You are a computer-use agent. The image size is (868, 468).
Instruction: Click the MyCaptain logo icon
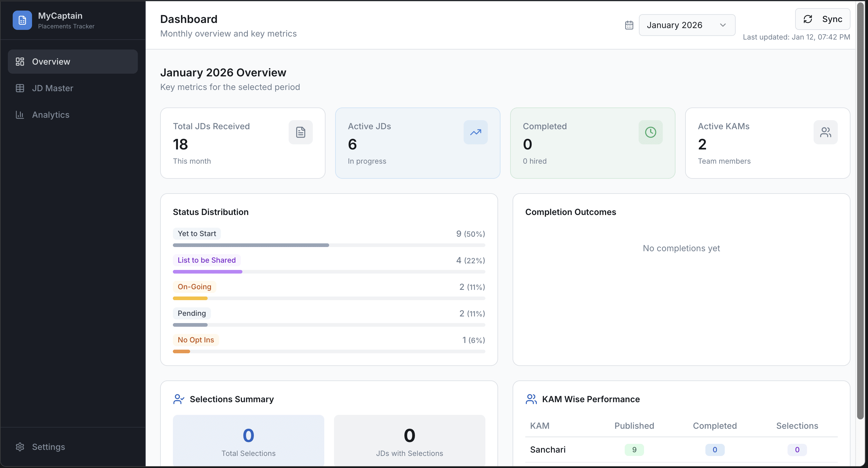click(x=22, y=20)
